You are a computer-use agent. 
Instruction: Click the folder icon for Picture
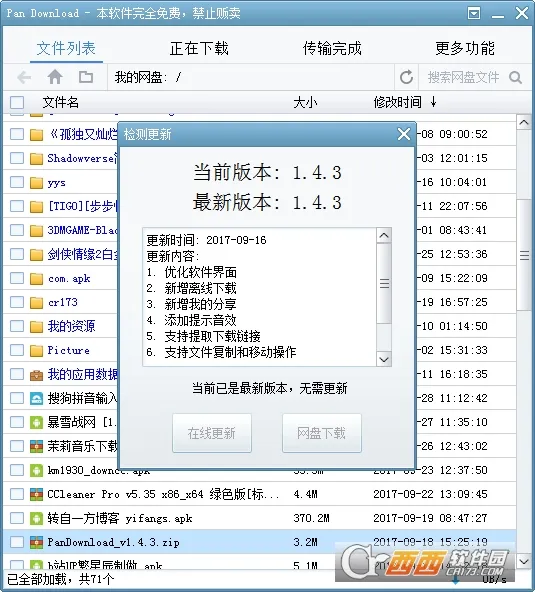[x=36, y=351]
